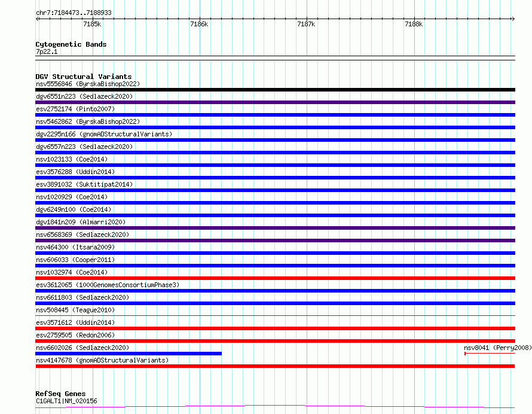
Task: Click the thin red line of nsv508445
Action: 275,315
